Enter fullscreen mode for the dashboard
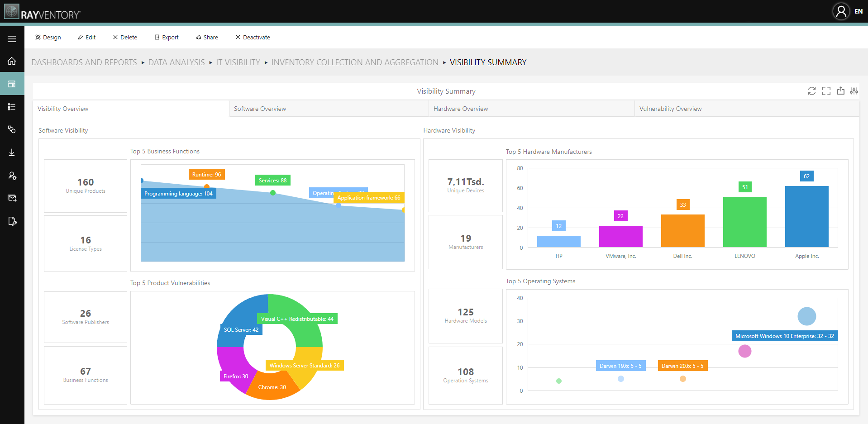The height and width of the screenshot is (424, 868). (826, 91)
